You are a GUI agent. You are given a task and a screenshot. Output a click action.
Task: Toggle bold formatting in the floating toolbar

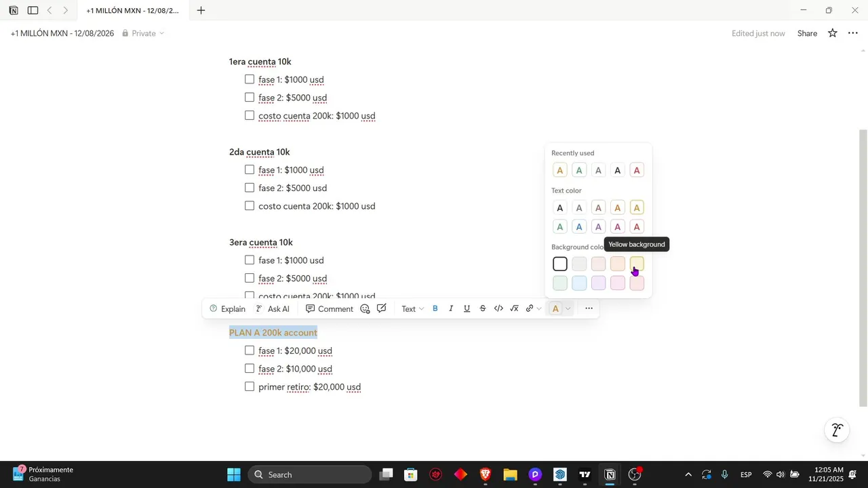click(435, 308)
